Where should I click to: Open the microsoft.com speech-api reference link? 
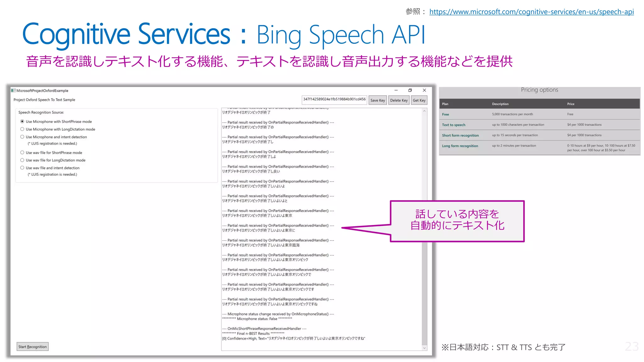point(531,12)
